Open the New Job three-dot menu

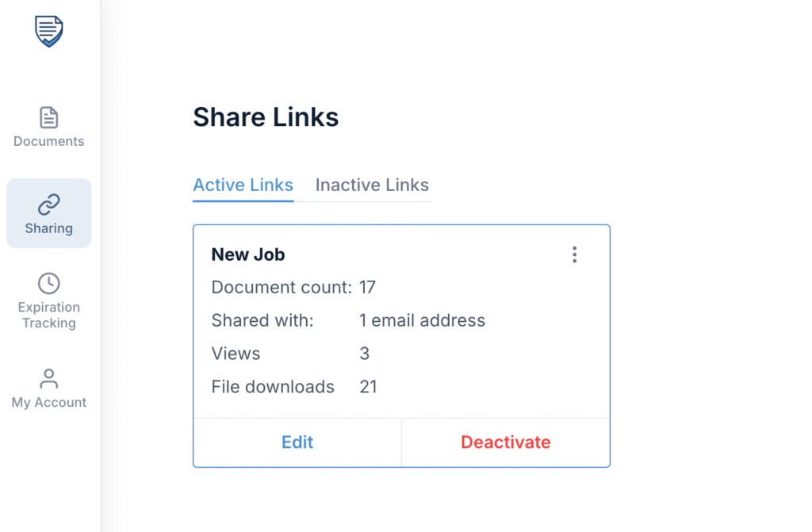[x=574, y=255]
